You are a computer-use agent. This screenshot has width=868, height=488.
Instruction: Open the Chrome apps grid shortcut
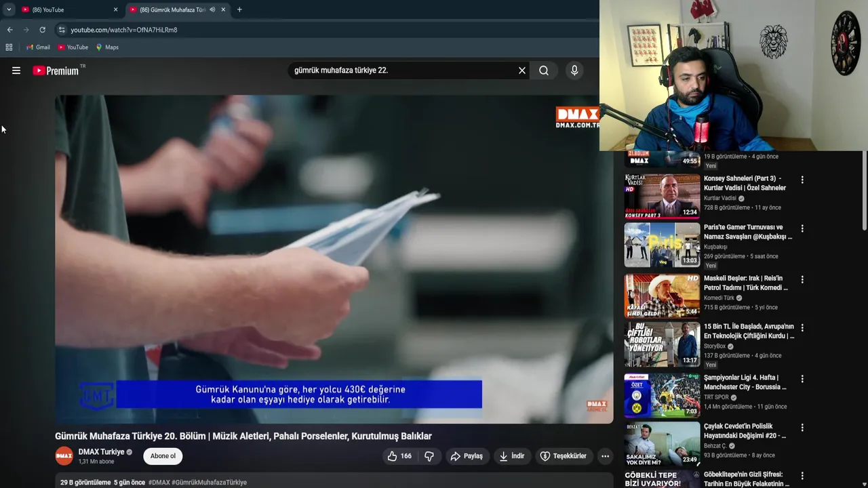[x=9, y=47]
